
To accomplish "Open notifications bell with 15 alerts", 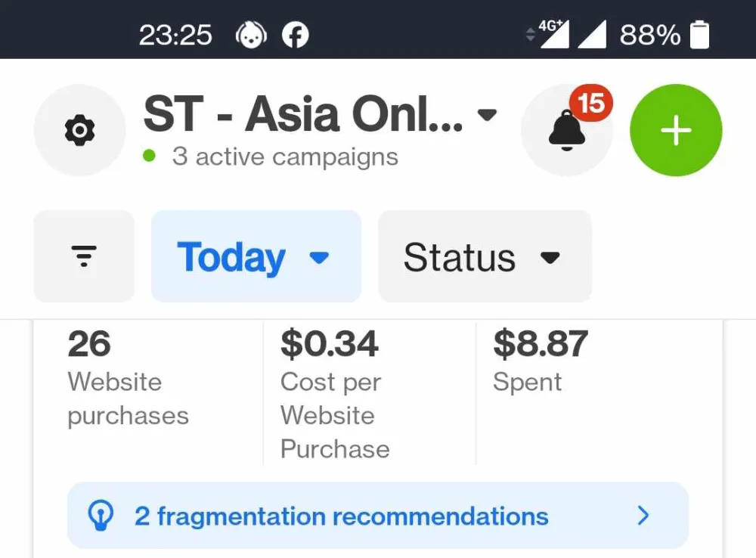I will (x=566, y=131).
